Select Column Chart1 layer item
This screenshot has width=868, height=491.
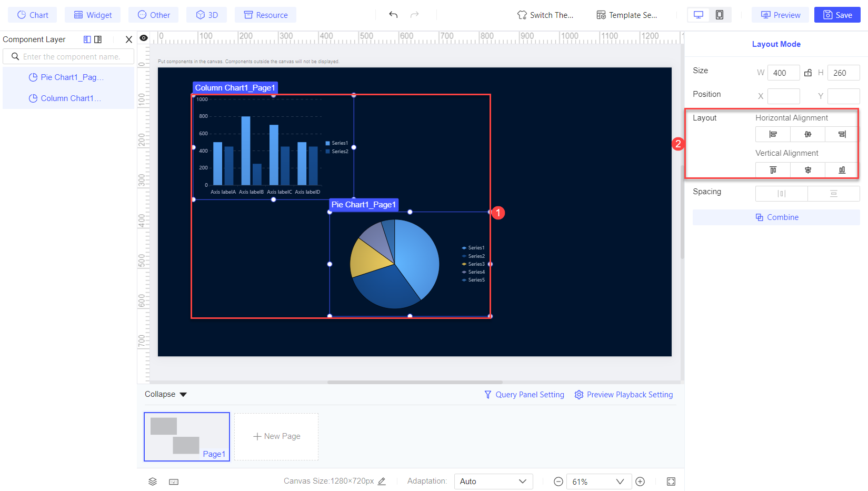click(68, 98)
